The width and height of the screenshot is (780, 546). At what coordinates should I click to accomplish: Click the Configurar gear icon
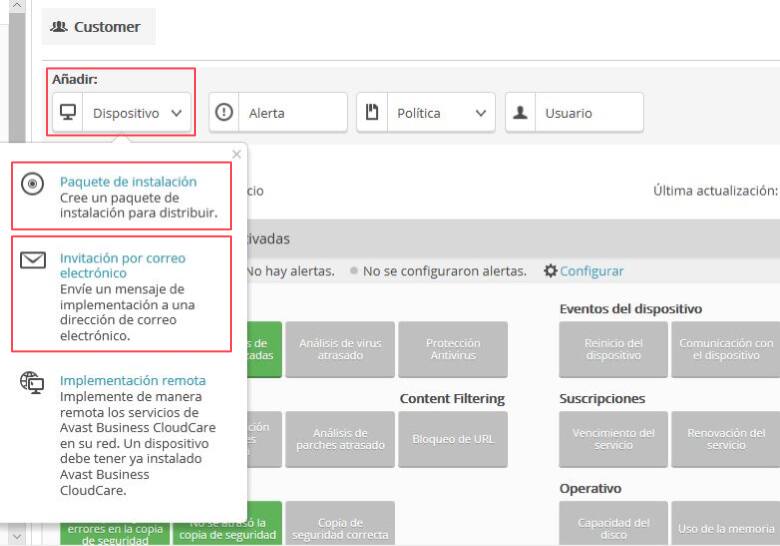550,271
